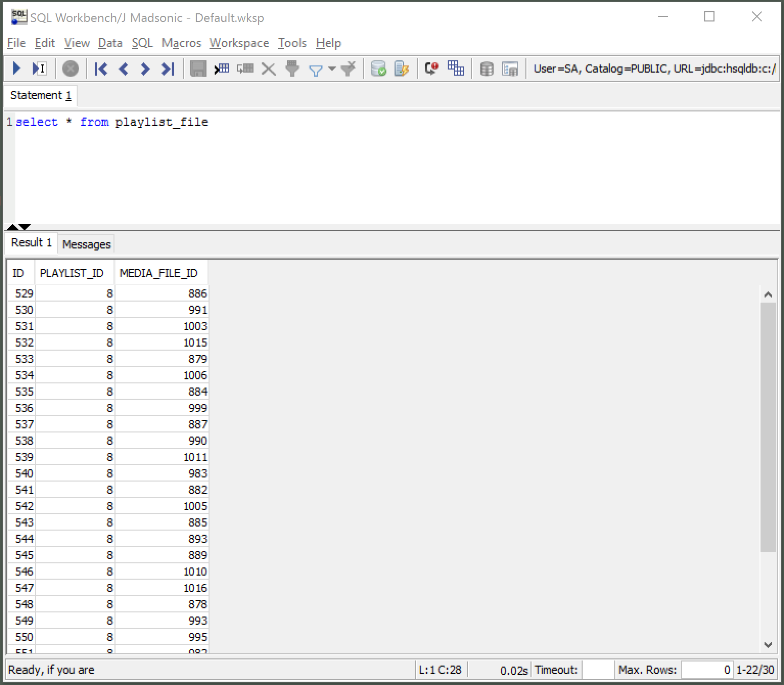Open the Macros menu
784x685 pixels.
181,43
